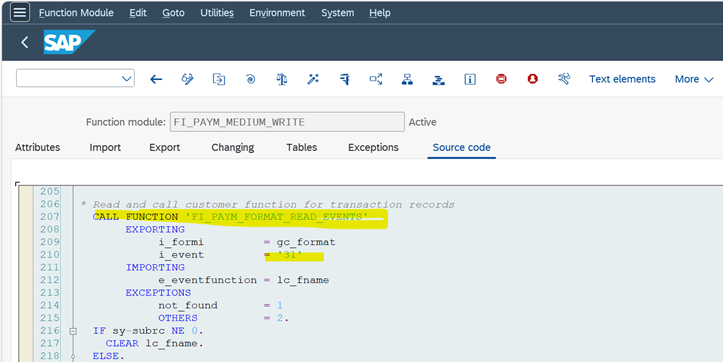Open the System menu
723x362 pixels.
(338, 13)
